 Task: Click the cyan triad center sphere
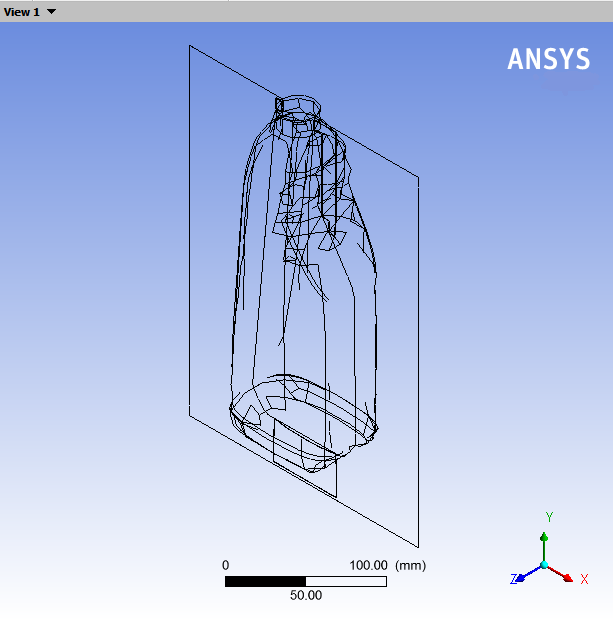coord(544,565)
